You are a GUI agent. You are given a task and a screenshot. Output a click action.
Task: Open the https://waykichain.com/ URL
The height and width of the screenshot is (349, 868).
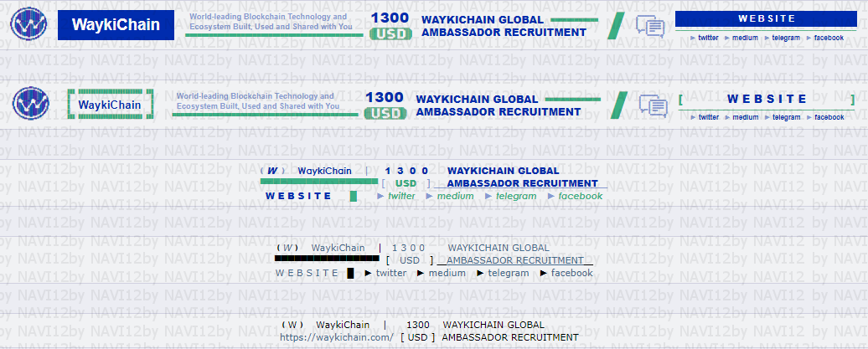337,336
